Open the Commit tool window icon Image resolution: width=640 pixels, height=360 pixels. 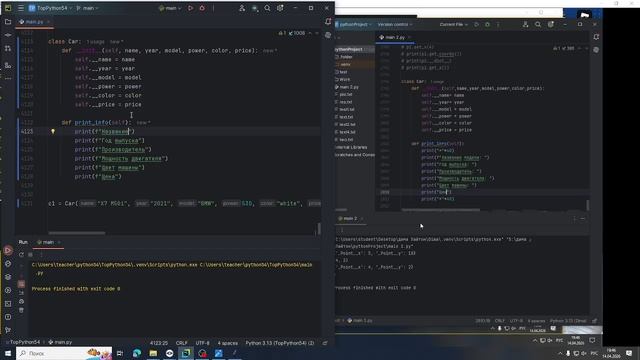pyautogui.click(x=8, y=35)
